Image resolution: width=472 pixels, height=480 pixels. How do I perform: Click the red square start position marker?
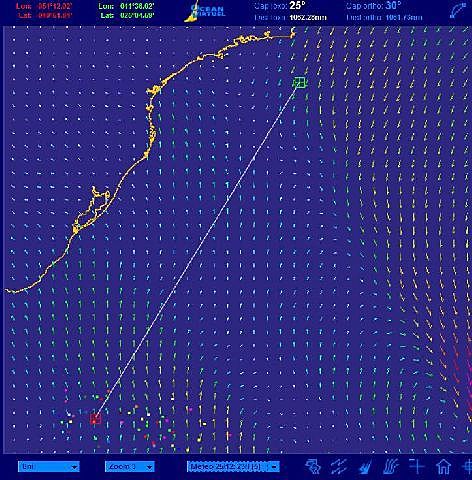[95, 419]
